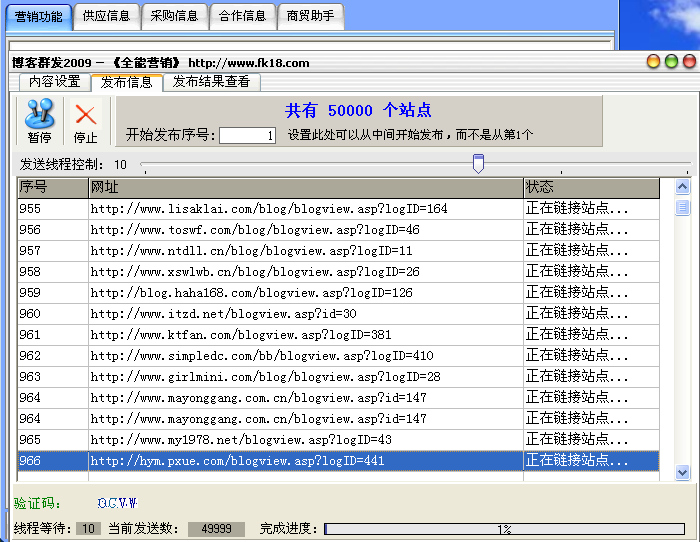Click the 状态 column header
Viewport: 700px width, 542px height.
click(x=591, y=188)
